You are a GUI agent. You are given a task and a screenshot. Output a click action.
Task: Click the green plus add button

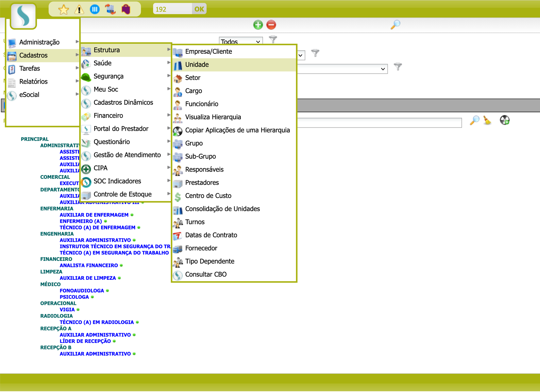tap(258, 25)
